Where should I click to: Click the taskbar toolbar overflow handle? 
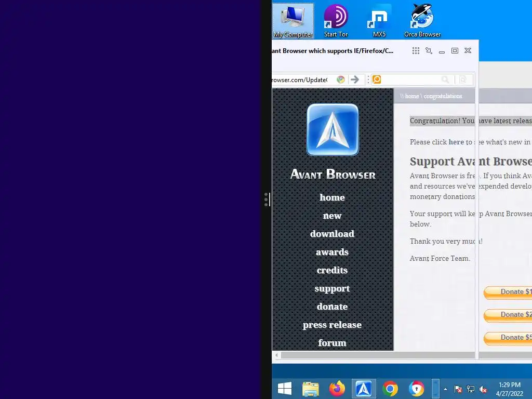coord(436,389)
